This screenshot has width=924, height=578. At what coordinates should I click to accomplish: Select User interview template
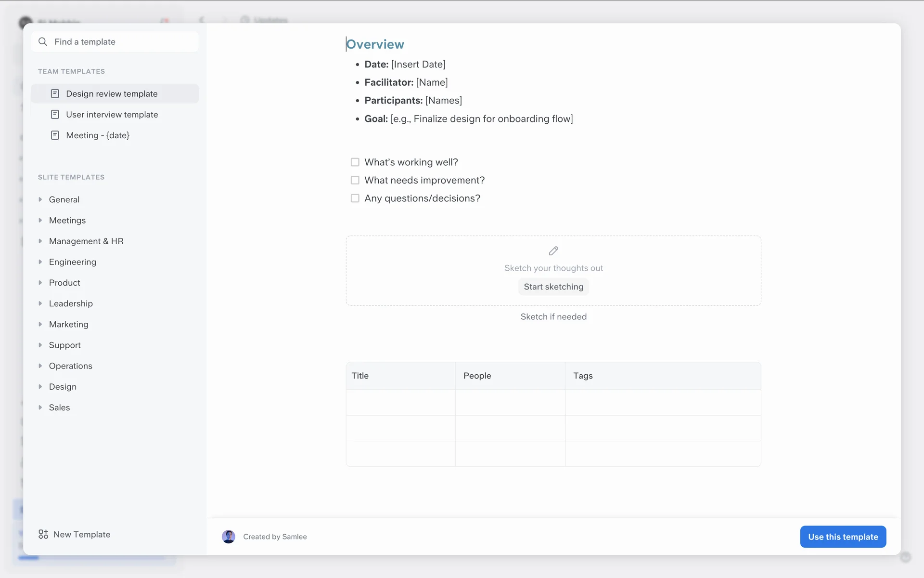pos(112,115)
